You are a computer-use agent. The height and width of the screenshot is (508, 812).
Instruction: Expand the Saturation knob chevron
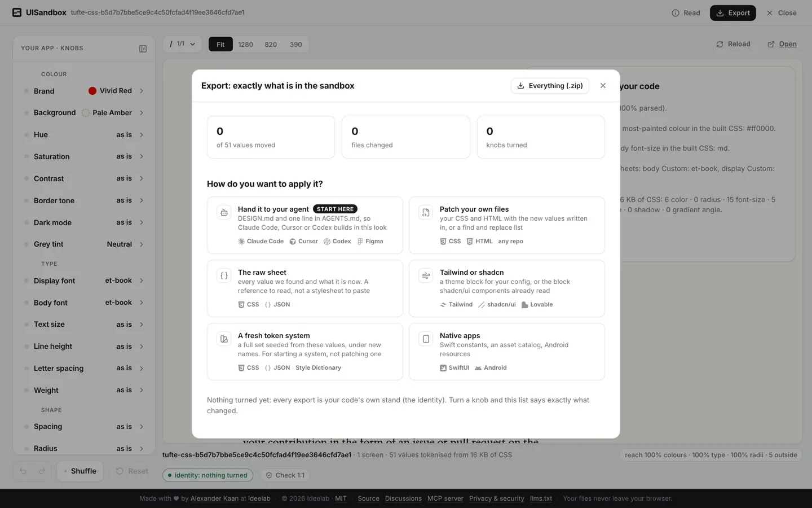pyautogui.click(x=142, y=156)
